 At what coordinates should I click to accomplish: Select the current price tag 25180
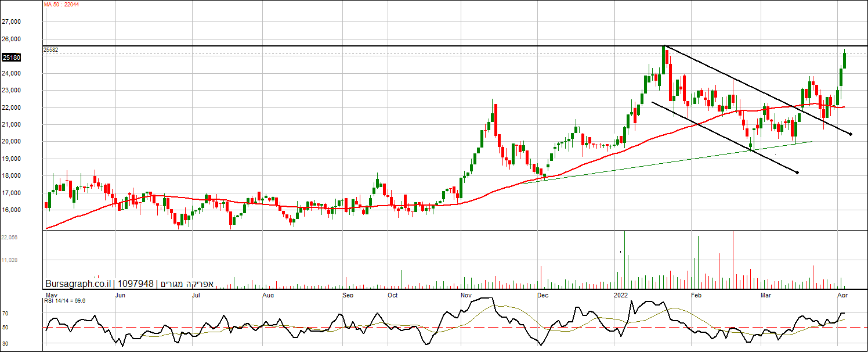[x=12, y=58]
